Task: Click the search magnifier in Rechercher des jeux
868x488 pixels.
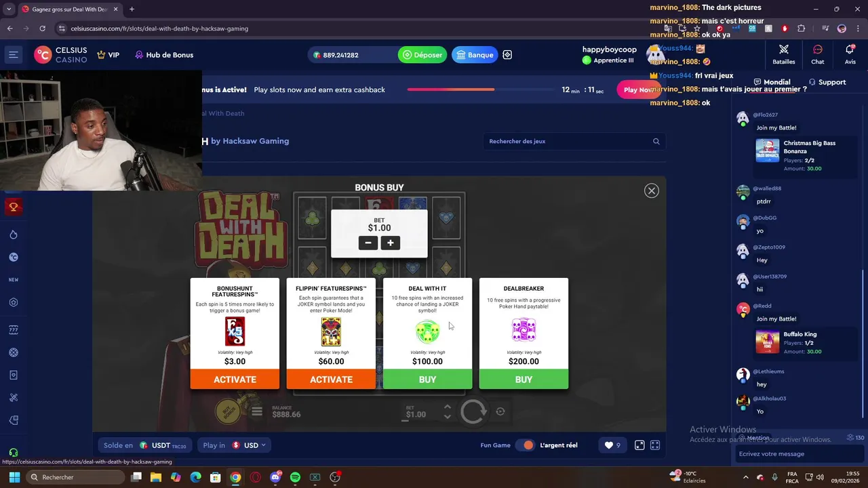Action: [x=656, y=142]
